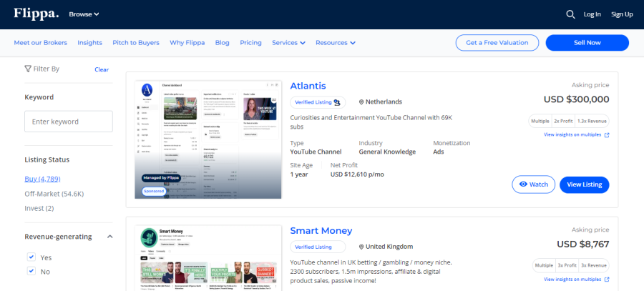The image size is (644, 291).
Task: Open the search magnifier icon
Action: tap(570, 14)
